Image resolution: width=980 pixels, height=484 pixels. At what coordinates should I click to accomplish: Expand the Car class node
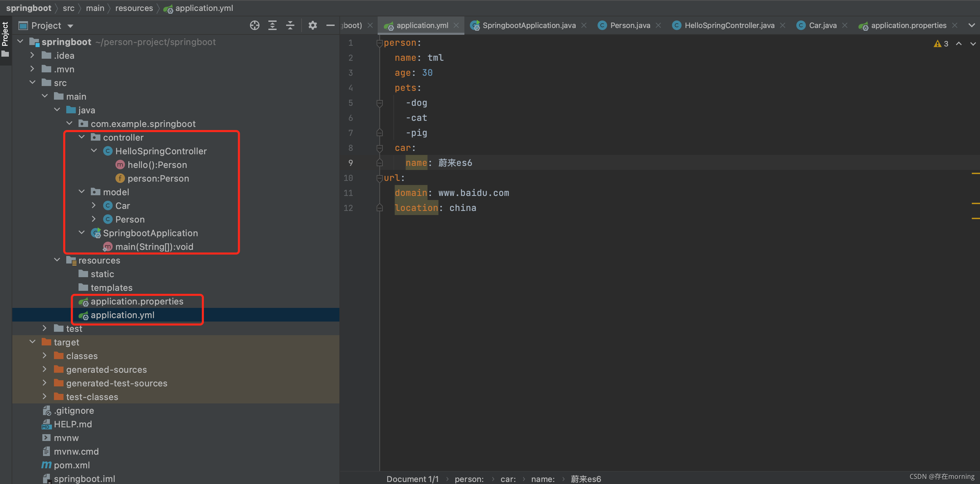pos(94,205)
